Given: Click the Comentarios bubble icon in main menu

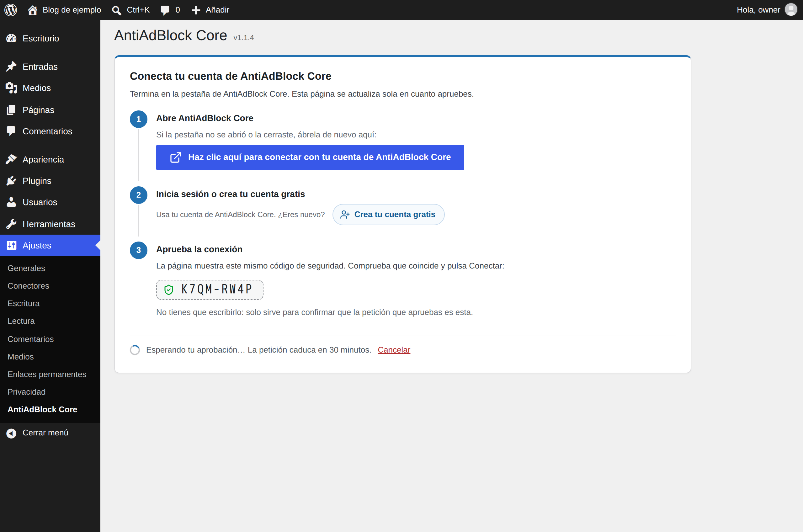Looking at the screenshot, I should [11, 131].
